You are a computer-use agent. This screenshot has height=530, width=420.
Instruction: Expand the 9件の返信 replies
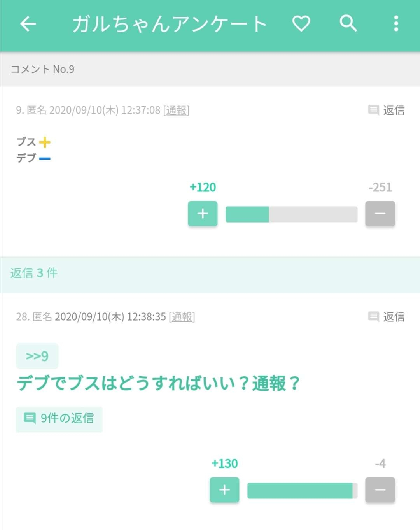[59, 419]
